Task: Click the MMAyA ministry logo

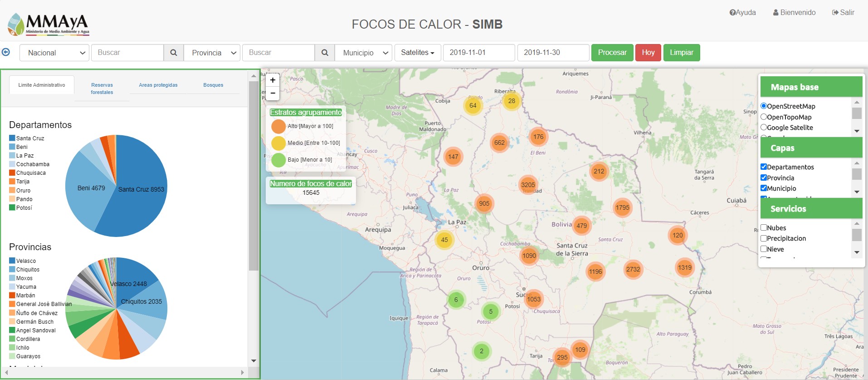Action: point(49,24)
